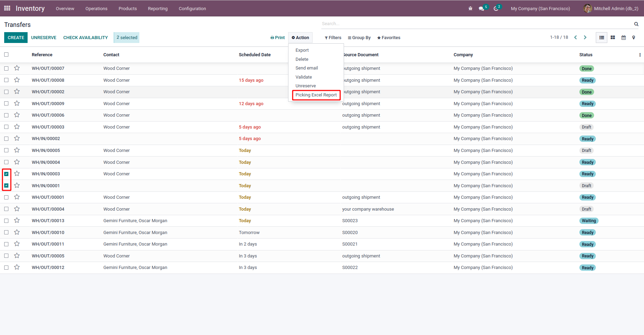Click CHECK AVAILABILITY button
The width and height of the screenshot is (644, 335).
click(x=86, y=37)
